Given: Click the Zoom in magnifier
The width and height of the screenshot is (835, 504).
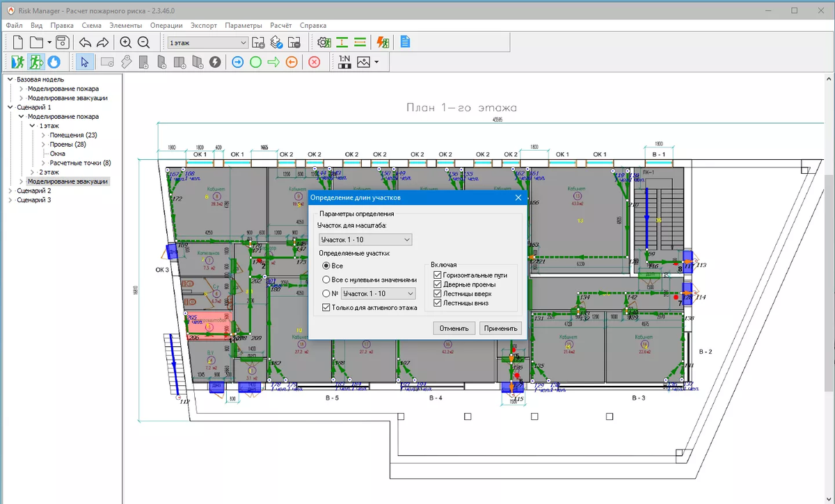Looking at the screenshot, I should pos(125,42).
